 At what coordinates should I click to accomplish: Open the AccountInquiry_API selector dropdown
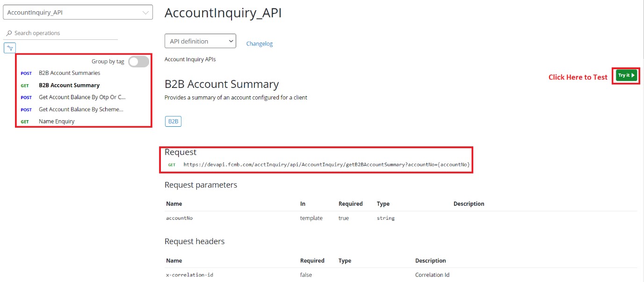pyautogui.click(x=78, y=13)
